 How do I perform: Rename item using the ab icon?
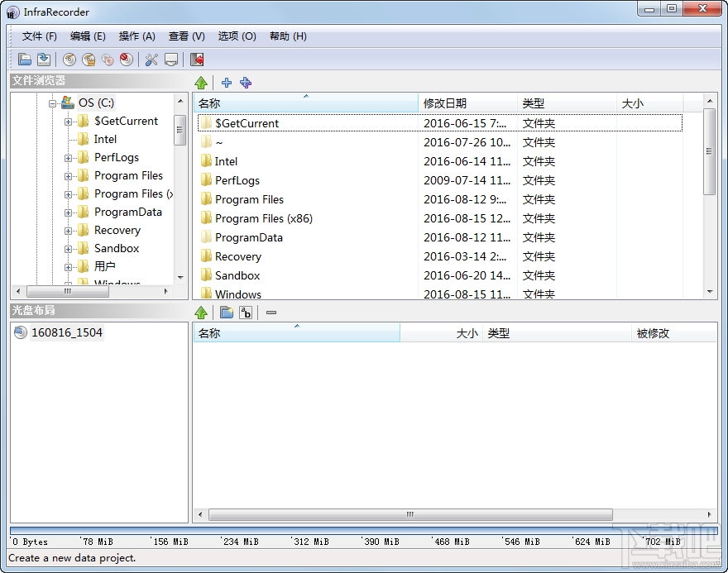click(244, 312)
